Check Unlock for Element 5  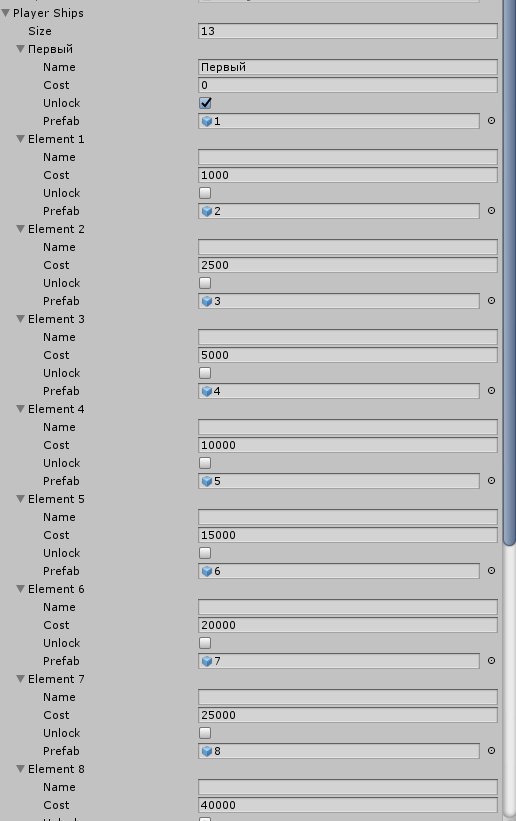(205, 553)
